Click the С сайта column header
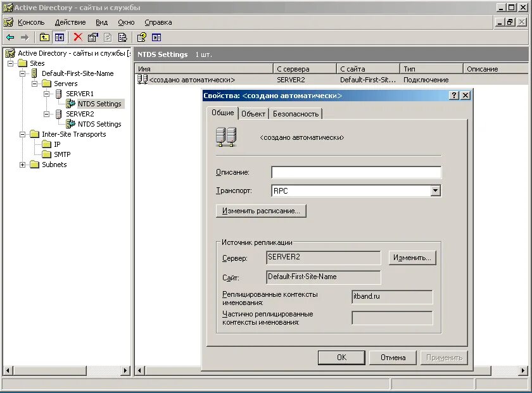532x393 pixels. (x=368, y=69)
